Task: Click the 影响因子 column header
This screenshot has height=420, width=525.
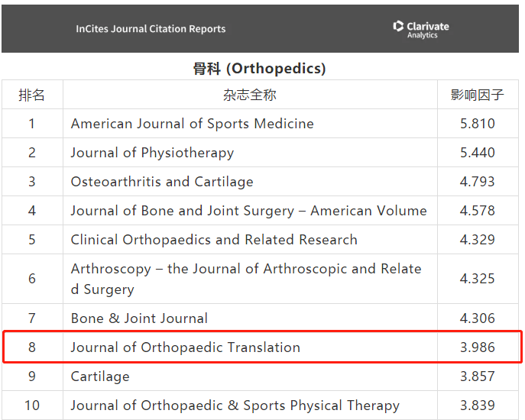Action: pyautogui.click(x=477, y=95)
